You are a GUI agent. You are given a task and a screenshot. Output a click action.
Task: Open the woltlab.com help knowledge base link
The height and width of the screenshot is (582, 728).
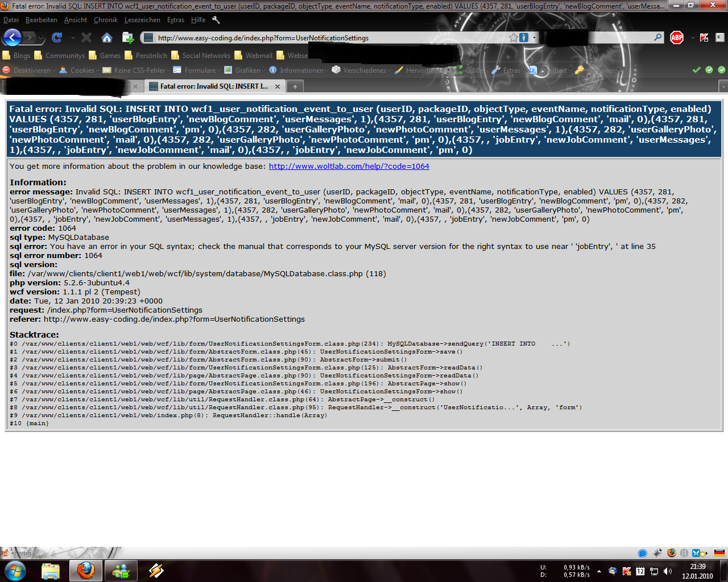pyautogui.click(x=349, y=167)
